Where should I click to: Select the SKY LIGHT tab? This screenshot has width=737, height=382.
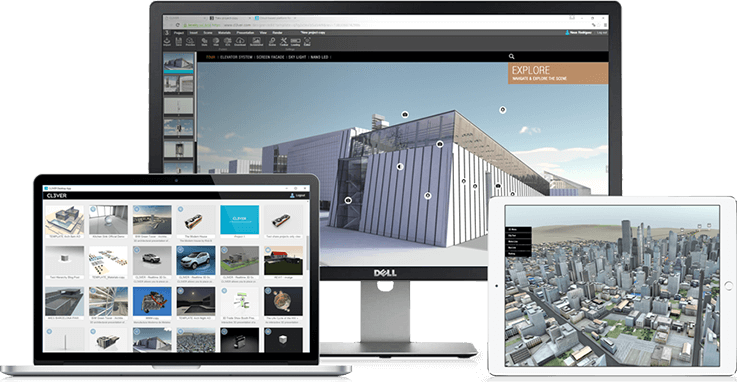tap(297, 57)
